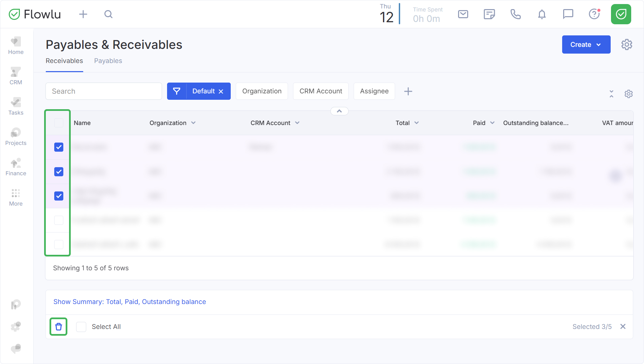Click the trash delete icon
This screenshot has width=644, height=364.
(59, 327)
